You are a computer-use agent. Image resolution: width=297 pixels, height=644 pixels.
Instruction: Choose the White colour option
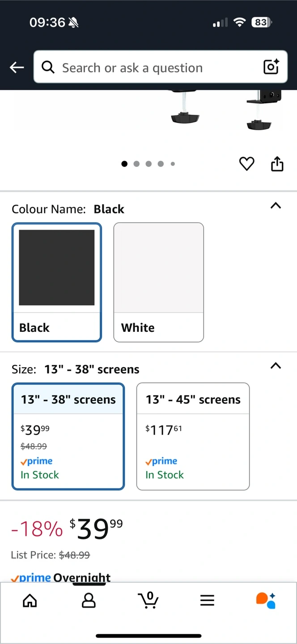point(158,282)
